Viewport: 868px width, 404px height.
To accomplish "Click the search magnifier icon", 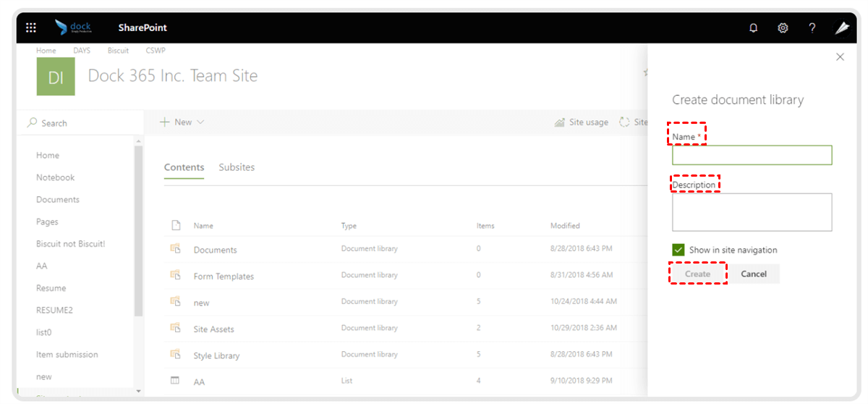I will [x=32, y=123].
